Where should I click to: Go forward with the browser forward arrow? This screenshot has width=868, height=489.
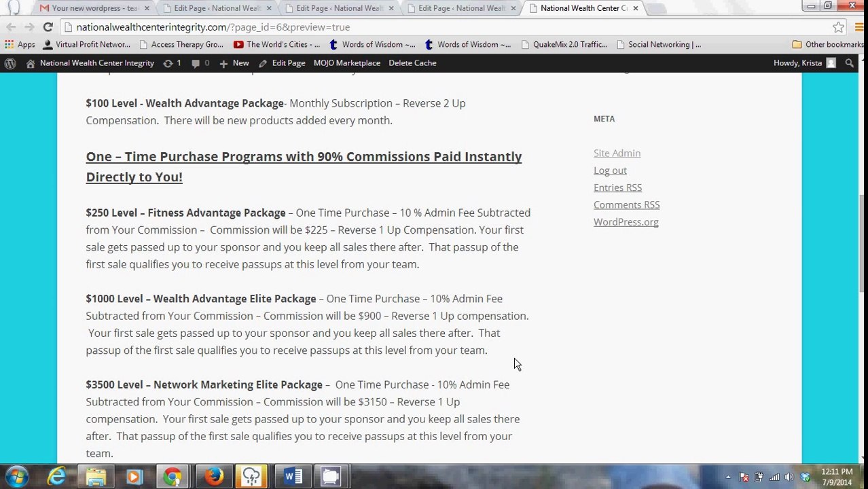pyautogui.click(x=29, y=27)
